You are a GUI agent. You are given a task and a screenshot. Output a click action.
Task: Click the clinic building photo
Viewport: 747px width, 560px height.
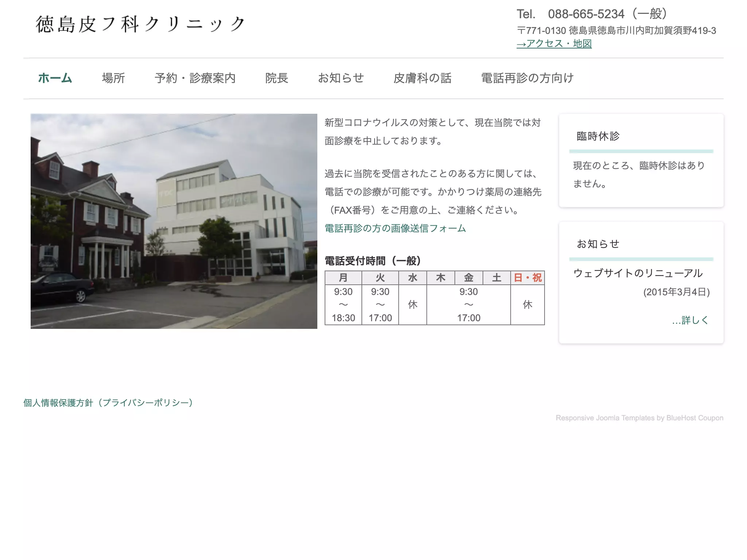tap(174, 221)
